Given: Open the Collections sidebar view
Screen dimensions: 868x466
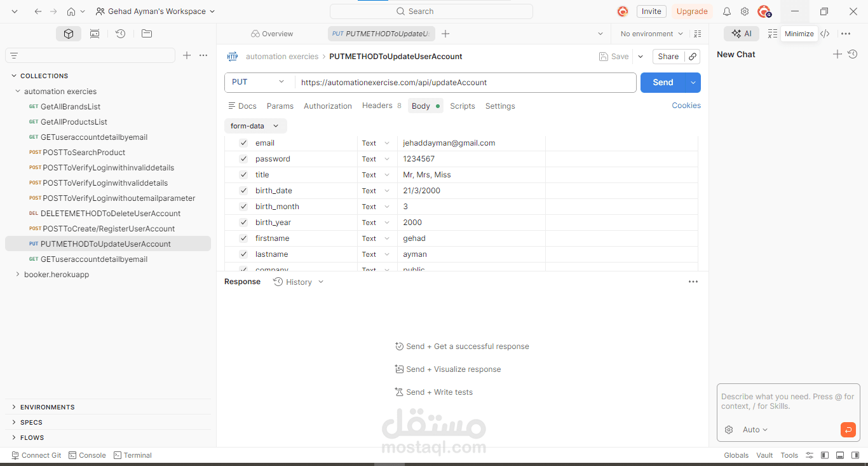Looking at the screenshot, I should click(69, 34).
